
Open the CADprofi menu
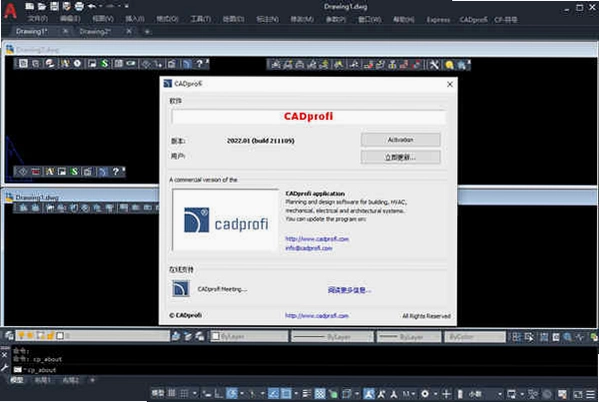pyautogui.click(x=473, y=19)
